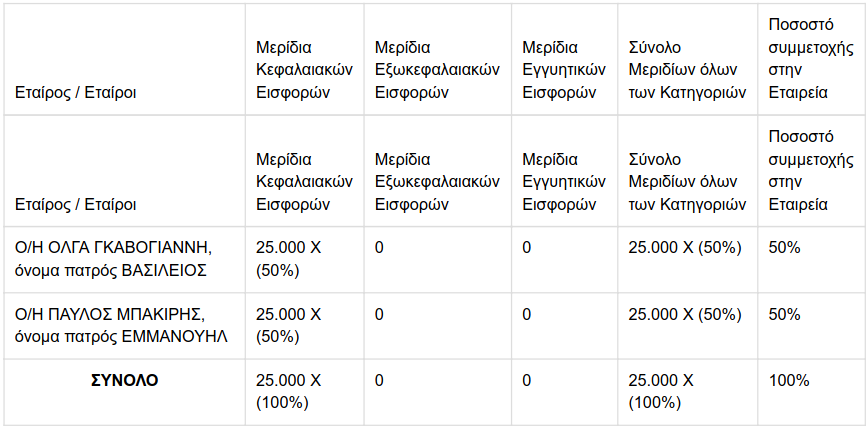The image size is (868, 429).
Task: Click top Μερίδια Εγγυητικών Εισφορών header
Action: click(565, 60)
